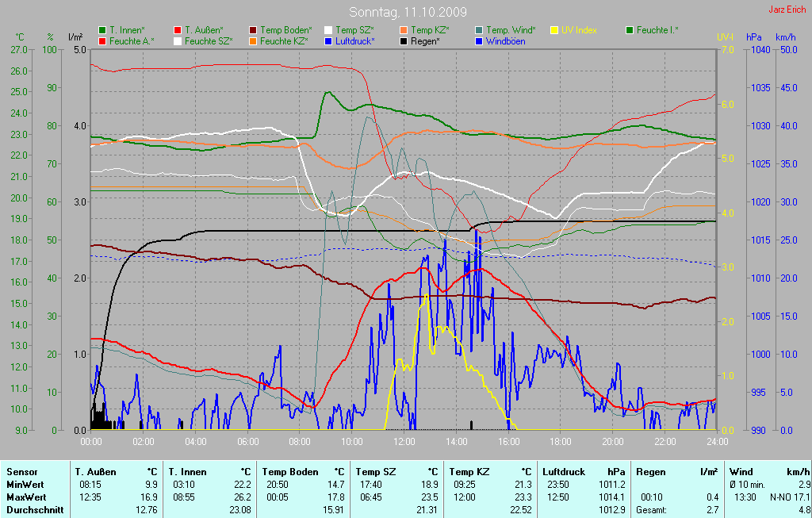Click the white Temp SZ legend marker

tap(328, 30)
